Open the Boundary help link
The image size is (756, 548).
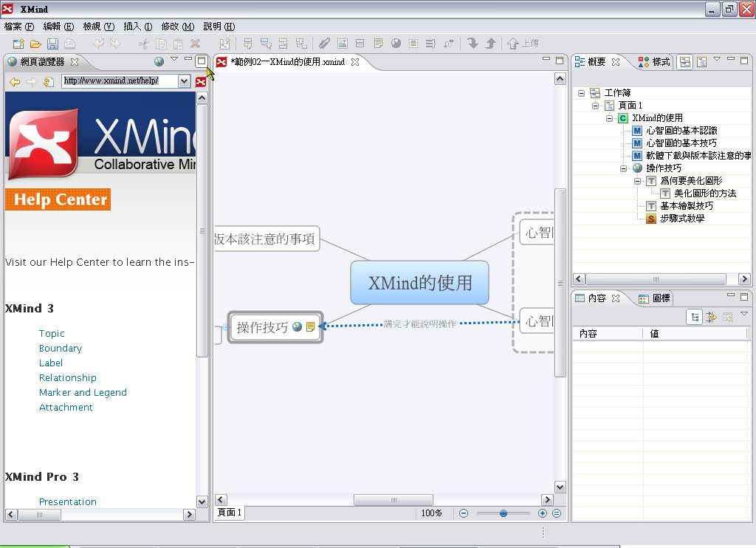[61, 349]
